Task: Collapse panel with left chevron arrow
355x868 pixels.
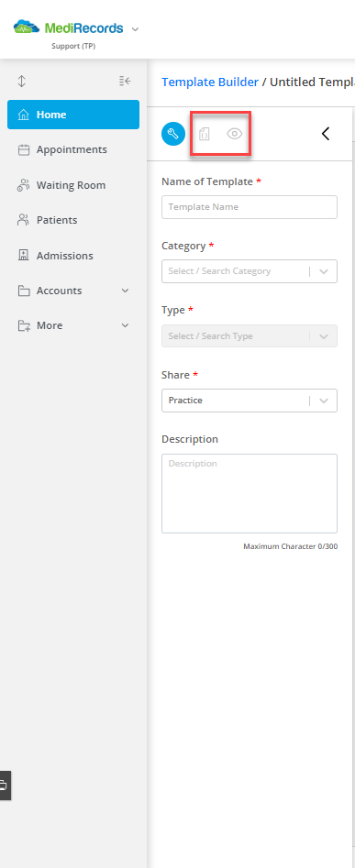Action: click(326, 134)
